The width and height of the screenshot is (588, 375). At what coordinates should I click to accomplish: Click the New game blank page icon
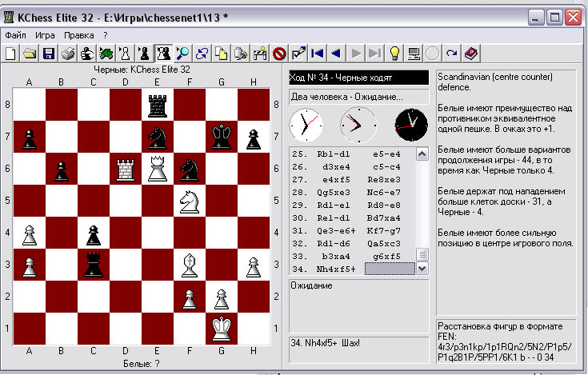10,54
